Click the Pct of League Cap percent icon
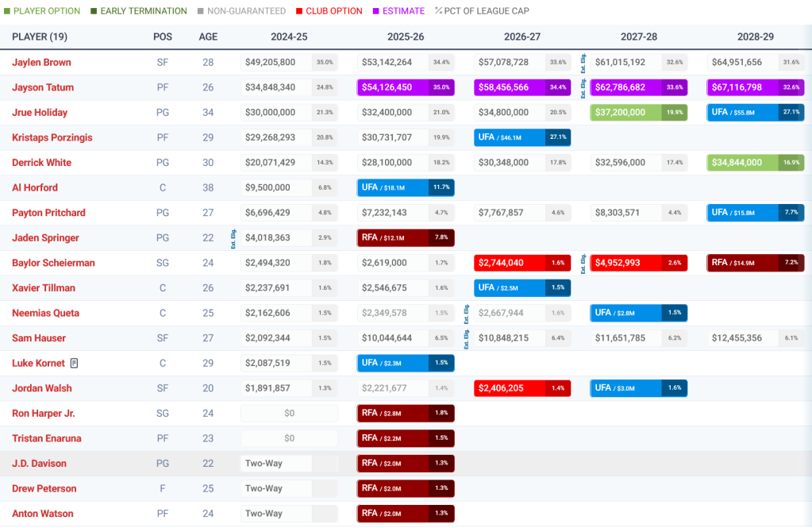 point(438,11)
